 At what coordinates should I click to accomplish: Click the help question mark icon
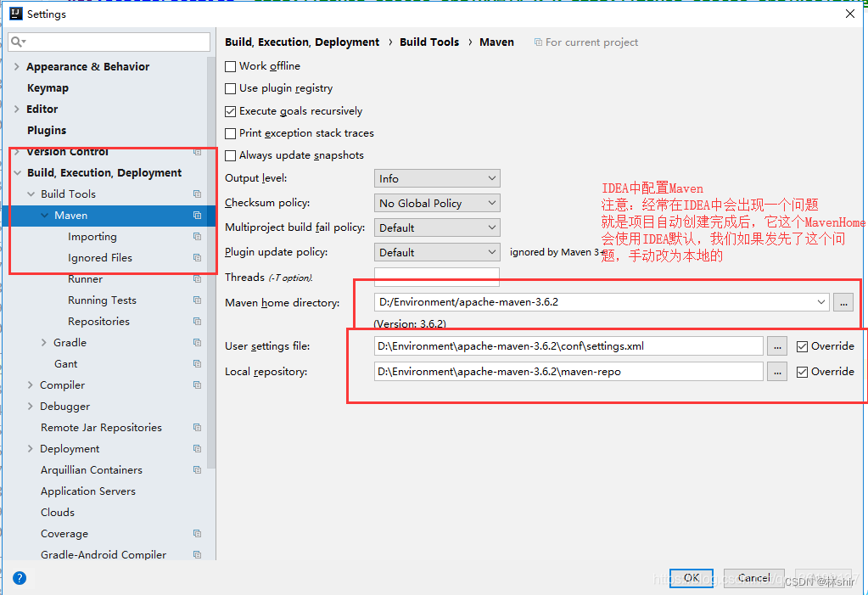20,578
